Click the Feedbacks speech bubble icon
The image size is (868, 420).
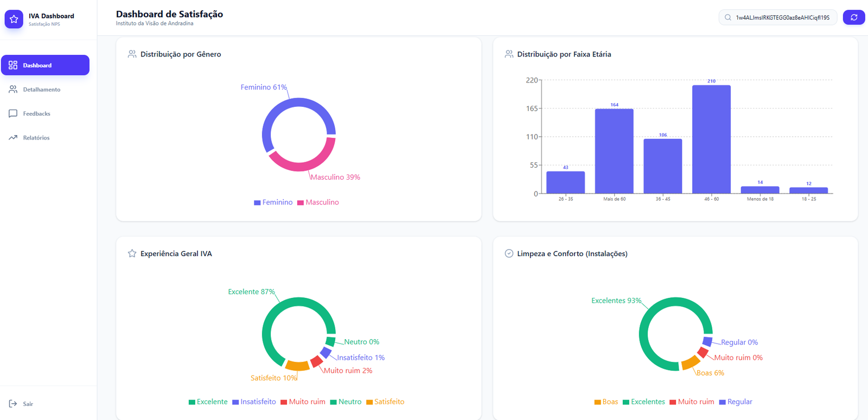pyautogui.click(x=13, y=113)
